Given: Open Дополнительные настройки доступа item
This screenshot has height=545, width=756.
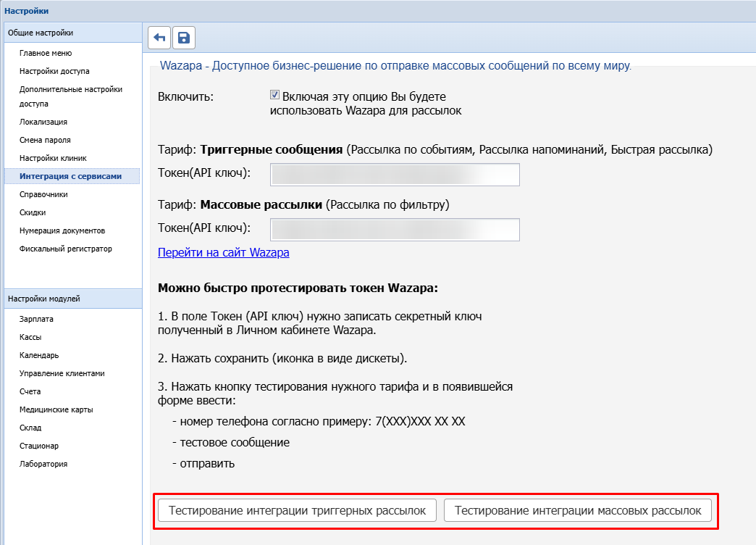Looking at the screenshot, I should tap(71, 96).
